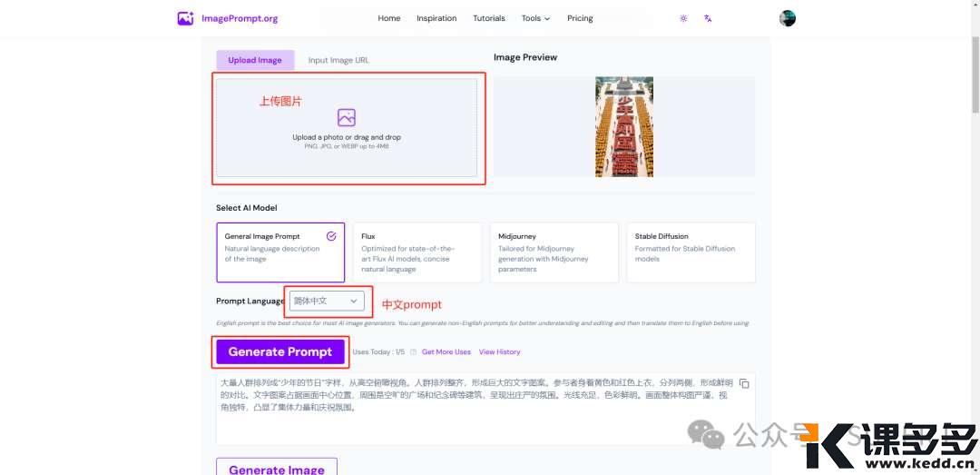The image size is (980, 475).
Task: Click the uploaded image preview thumbnail
Action: (x=624, y=126)
